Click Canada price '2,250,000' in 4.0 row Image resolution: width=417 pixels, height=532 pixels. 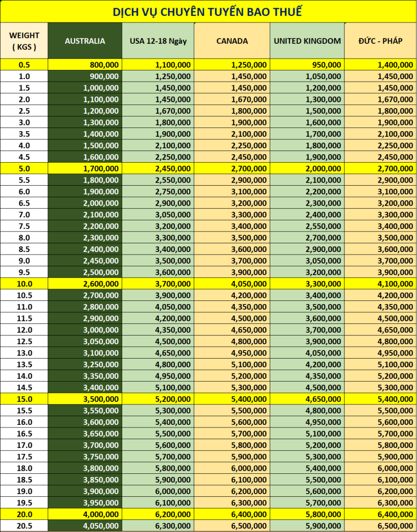[x=232, y=145]
